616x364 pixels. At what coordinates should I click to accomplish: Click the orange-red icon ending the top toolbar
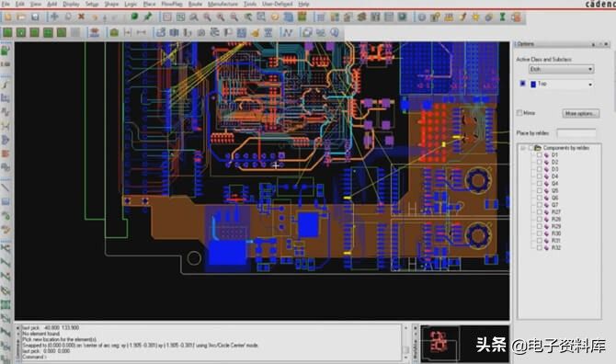pyautogui.click(x=516, y=17)
